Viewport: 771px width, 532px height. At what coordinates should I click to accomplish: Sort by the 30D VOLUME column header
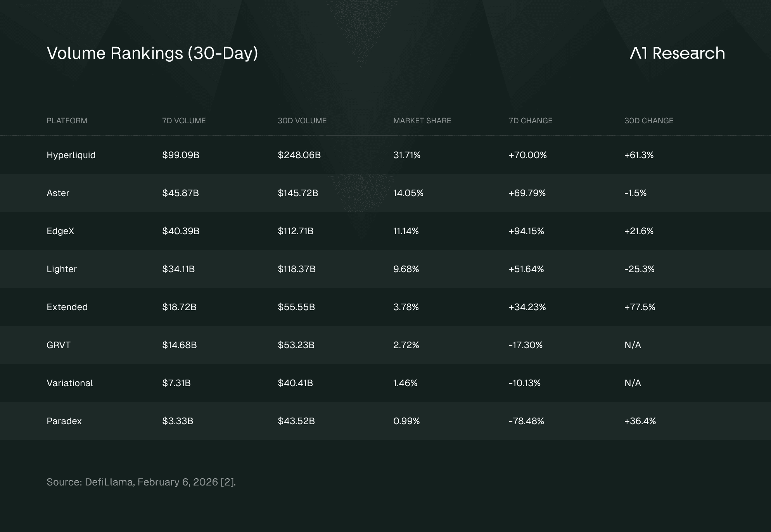(302, 121)
